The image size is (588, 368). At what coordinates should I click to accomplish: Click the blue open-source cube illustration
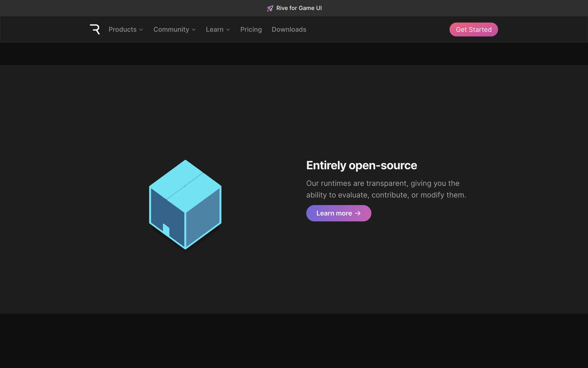185,205
